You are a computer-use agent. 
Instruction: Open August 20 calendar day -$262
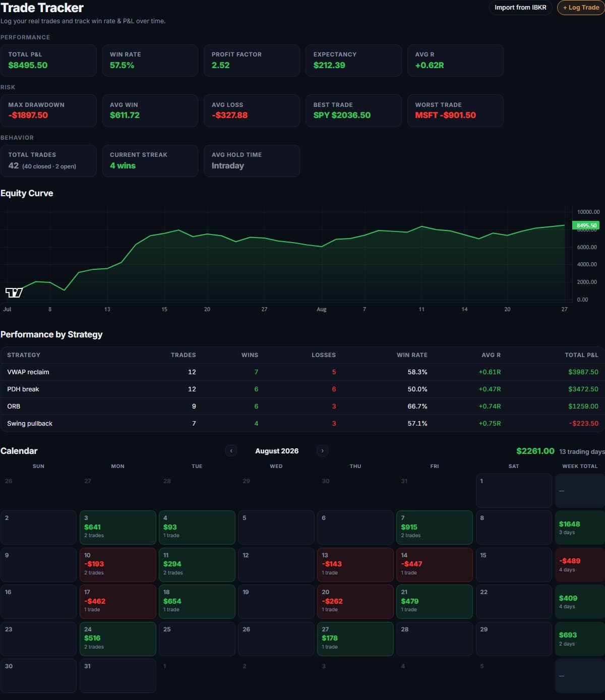pyautogui.click(x=355, y=602)
